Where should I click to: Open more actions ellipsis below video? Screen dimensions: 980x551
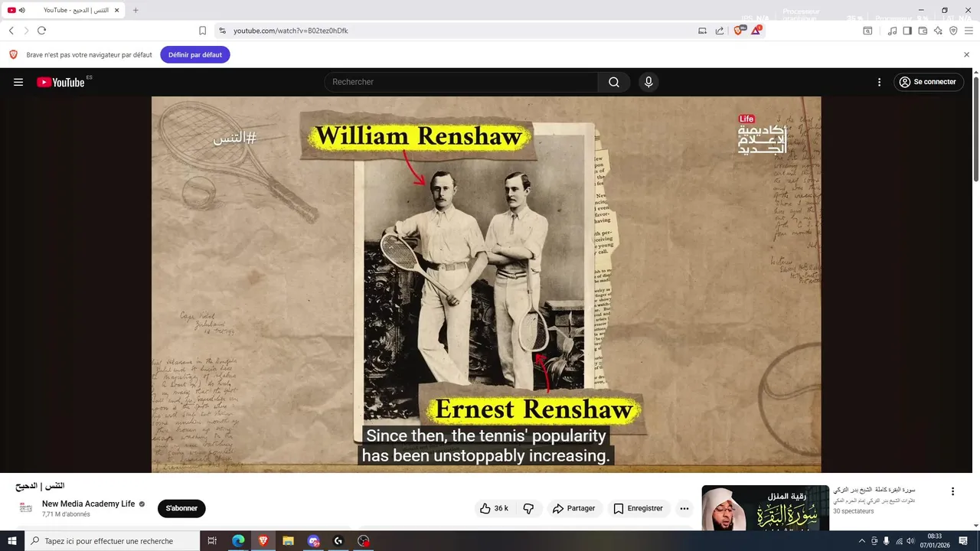point(684,508)
